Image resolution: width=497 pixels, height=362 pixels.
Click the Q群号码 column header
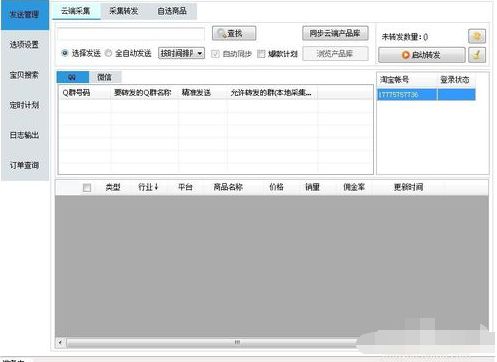tap(85, 93)
